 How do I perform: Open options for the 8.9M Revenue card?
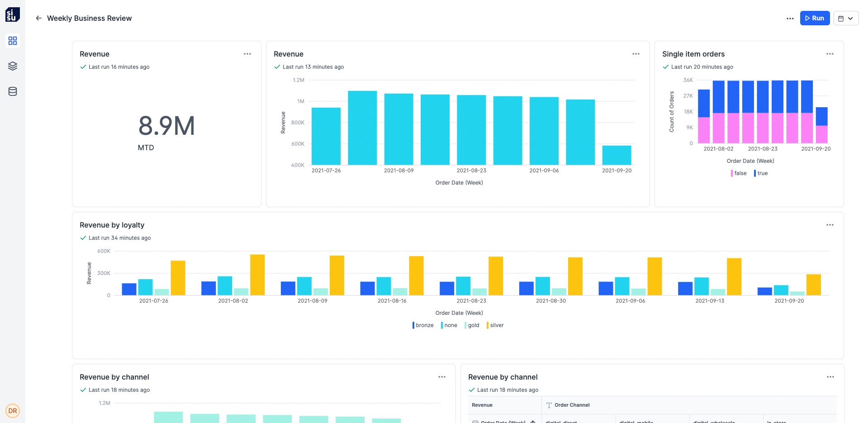[247, 54]
